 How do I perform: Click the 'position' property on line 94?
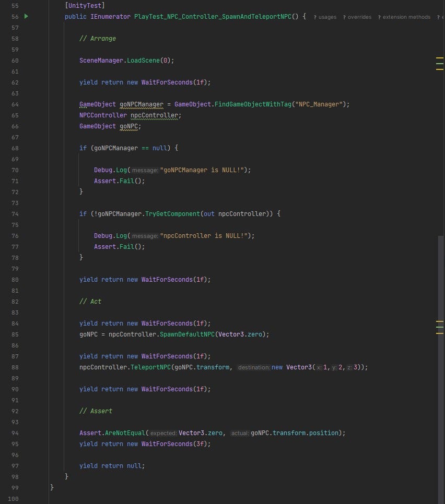pos(324,433)
